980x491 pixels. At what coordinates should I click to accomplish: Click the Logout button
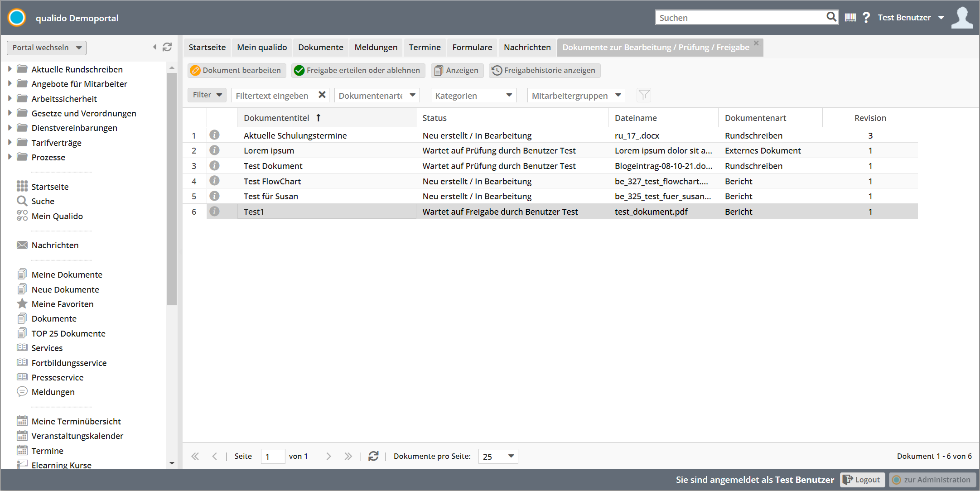[862, 480]
